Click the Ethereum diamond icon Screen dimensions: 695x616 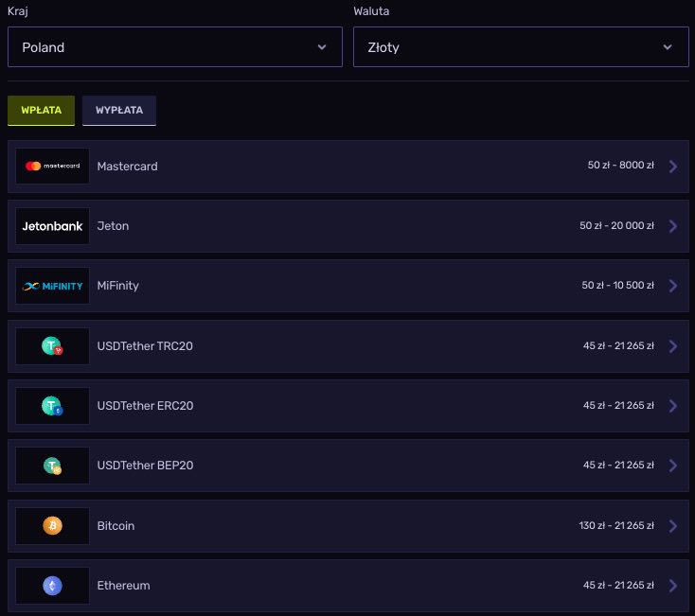(x=52, y=586)
